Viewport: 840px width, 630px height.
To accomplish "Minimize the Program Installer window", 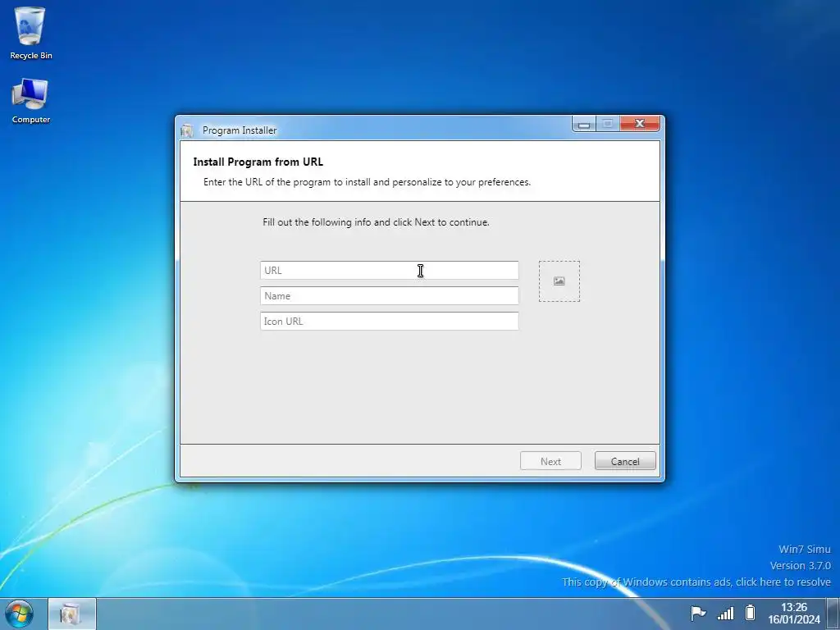I will pos(584,125).
